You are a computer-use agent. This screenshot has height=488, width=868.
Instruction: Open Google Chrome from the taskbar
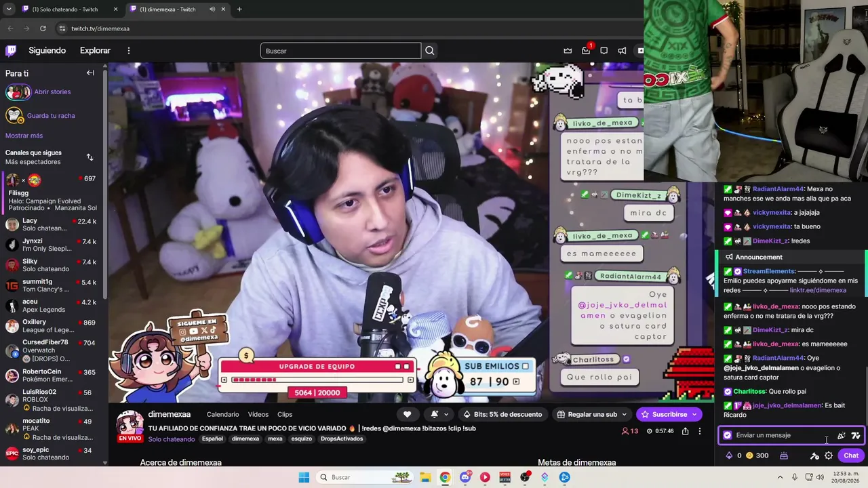[x=445, y=477]
